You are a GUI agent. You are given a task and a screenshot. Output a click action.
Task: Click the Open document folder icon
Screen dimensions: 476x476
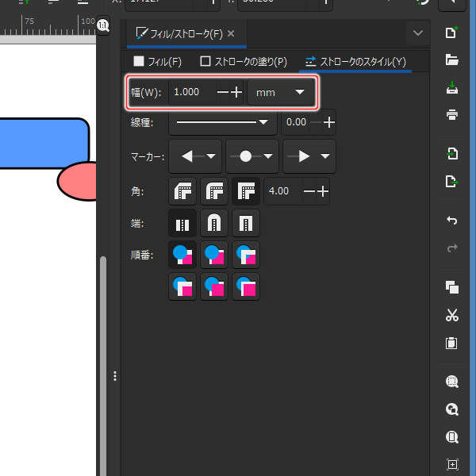point(451,59)
